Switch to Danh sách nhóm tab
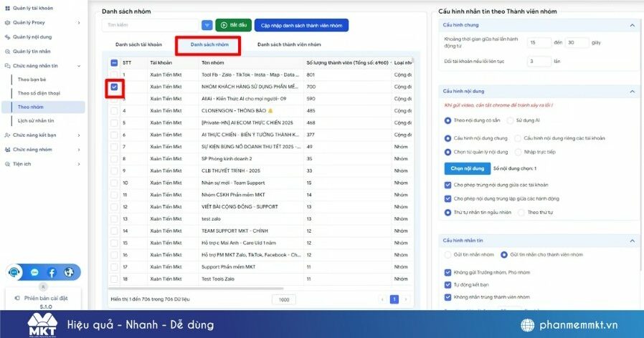644x338 pixels. pyautogui.click(x=209, y=44)
